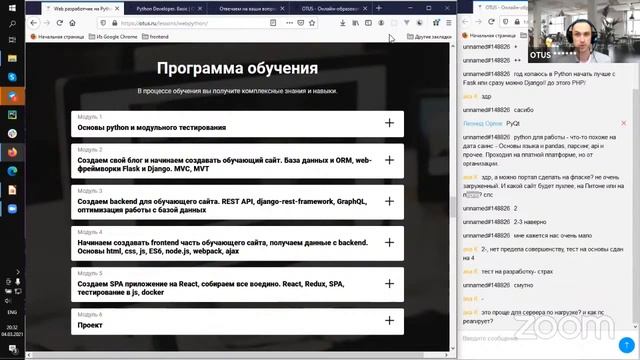
Task: Click the ENG language indicator
Action: coord(12,312)
